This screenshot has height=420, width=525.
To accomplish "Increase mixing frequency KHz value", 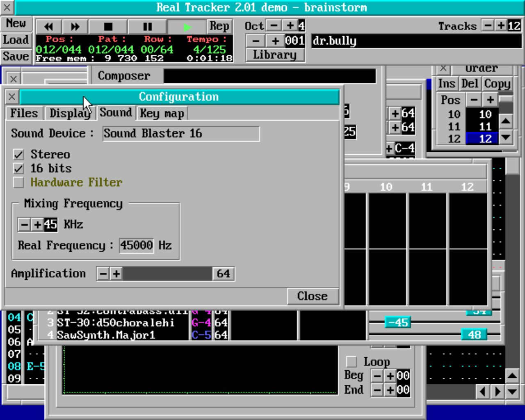I will [37, 224].
